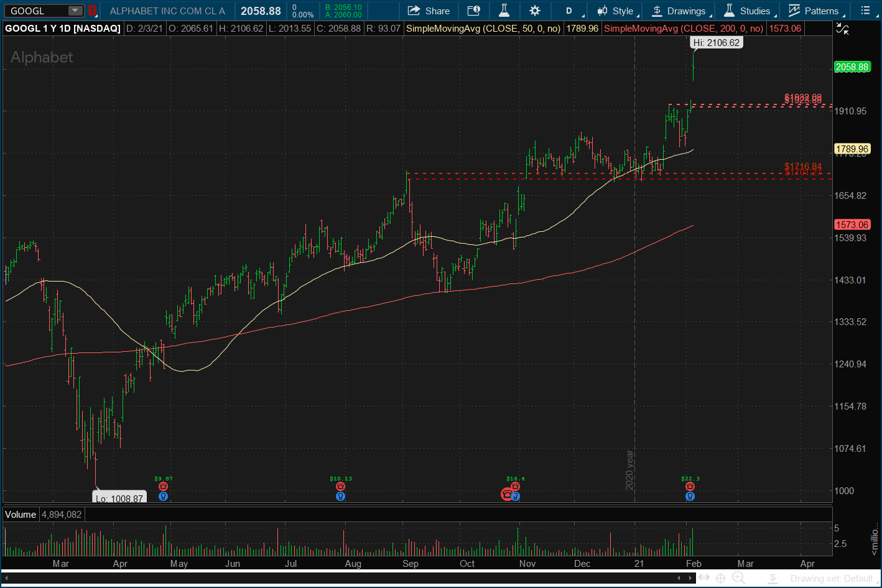Click the $22.3 earnings estimate label

coord(690,479)
